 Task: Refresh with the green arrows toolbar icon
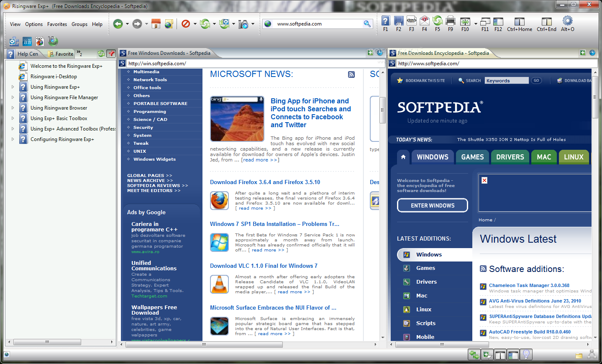click(x=205, y=24)
